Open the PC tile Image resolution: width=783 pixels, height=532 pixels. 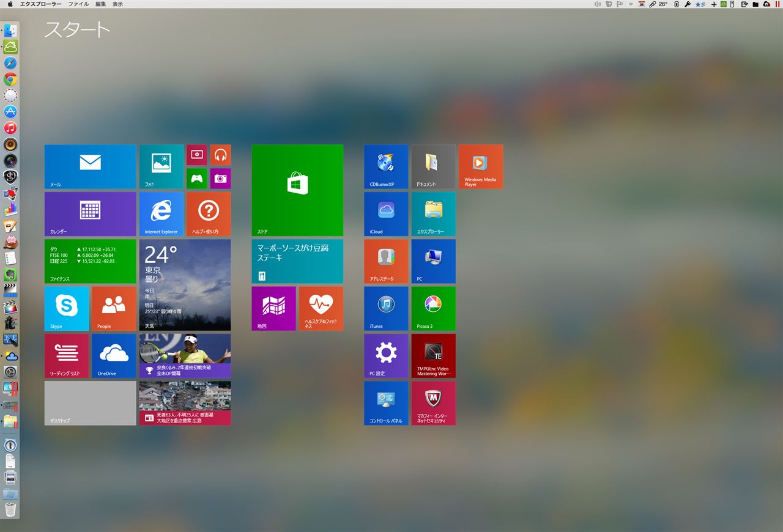coord(434,261)
